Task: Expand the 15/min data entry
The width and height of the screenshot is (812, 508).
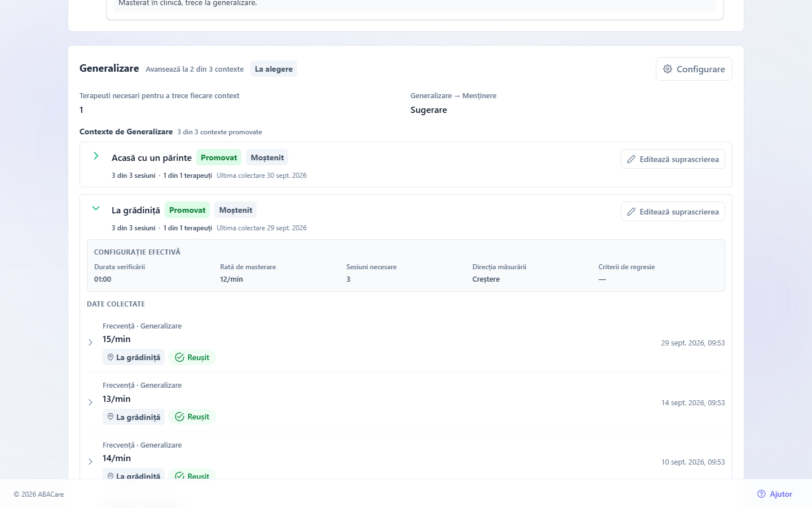Action: (x=90, y=343)
